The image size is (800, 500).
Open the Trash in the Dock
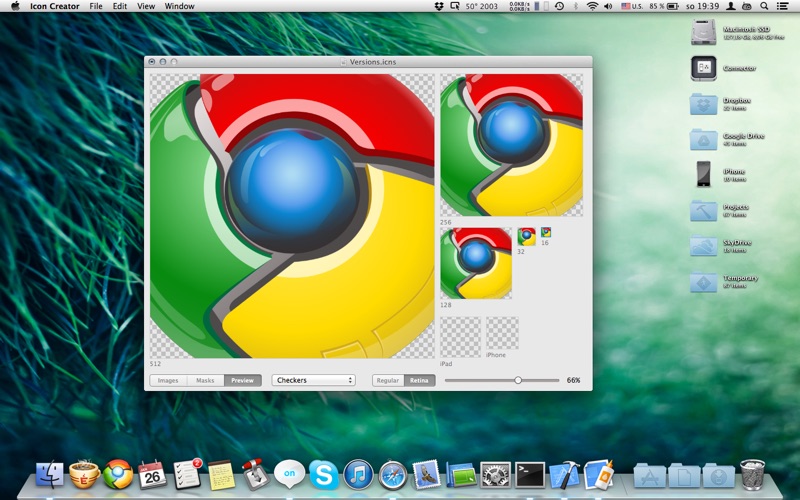coord(752,474)
